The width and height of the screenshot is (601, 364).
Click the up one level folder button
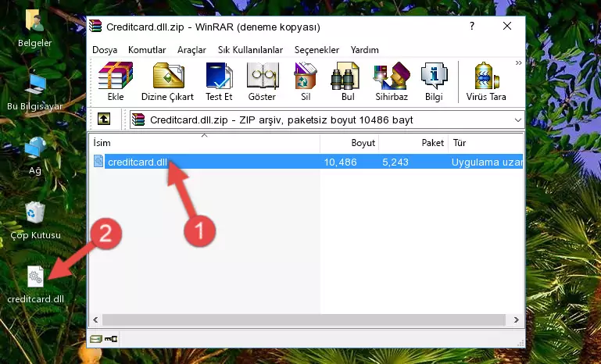point(104,120)
